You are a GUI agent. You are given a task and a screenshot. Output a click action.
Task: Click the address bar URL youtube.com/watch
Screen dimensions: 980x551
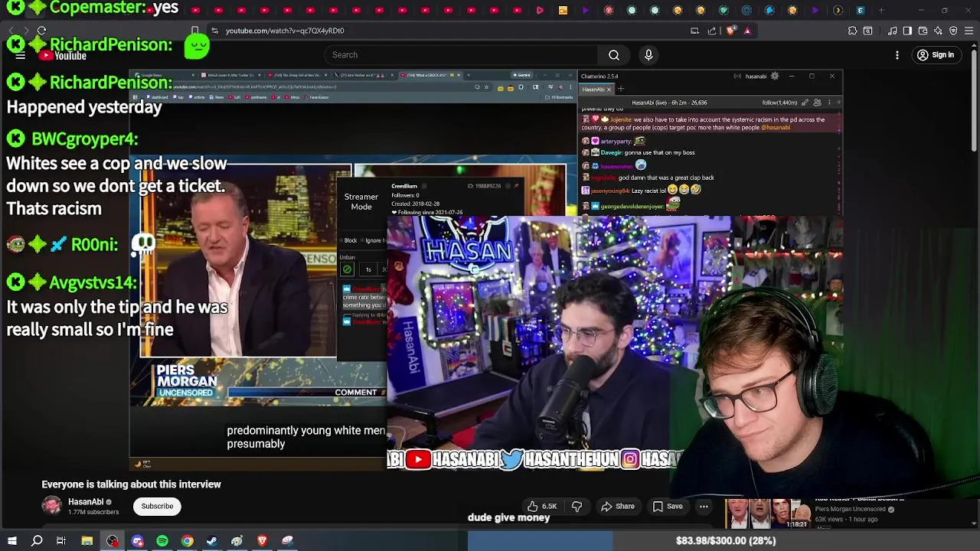click(x=285, y=31)
